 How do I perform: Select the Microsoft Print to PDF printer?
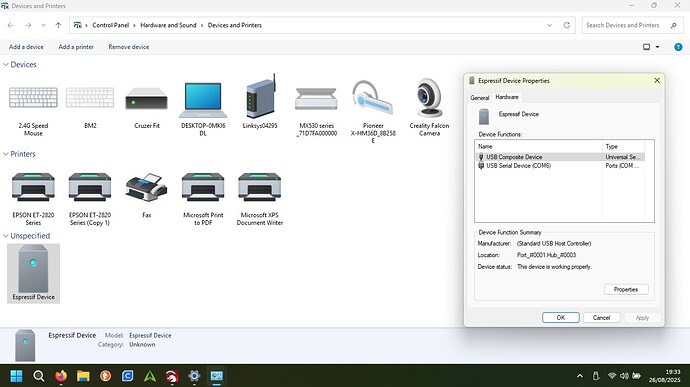203,187
